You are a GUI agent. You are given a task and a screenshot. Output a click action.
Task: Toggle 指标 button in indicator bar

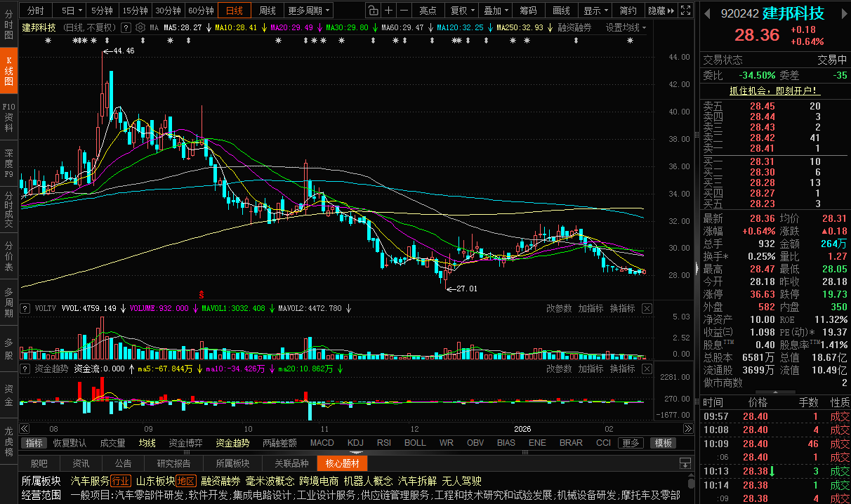(x=34, y=443)
